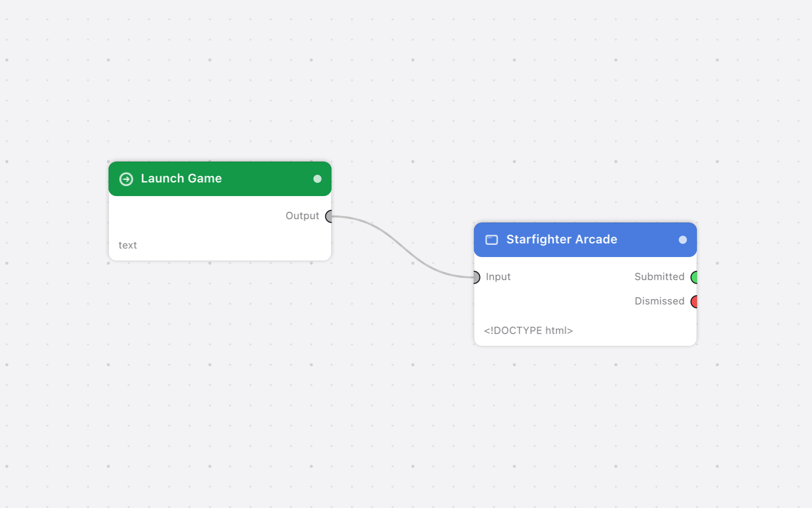812x508 pixels.
Task: Click the window icon in Starfighter Arcade header
Action: pyautogui.click(x=492, y=240)
